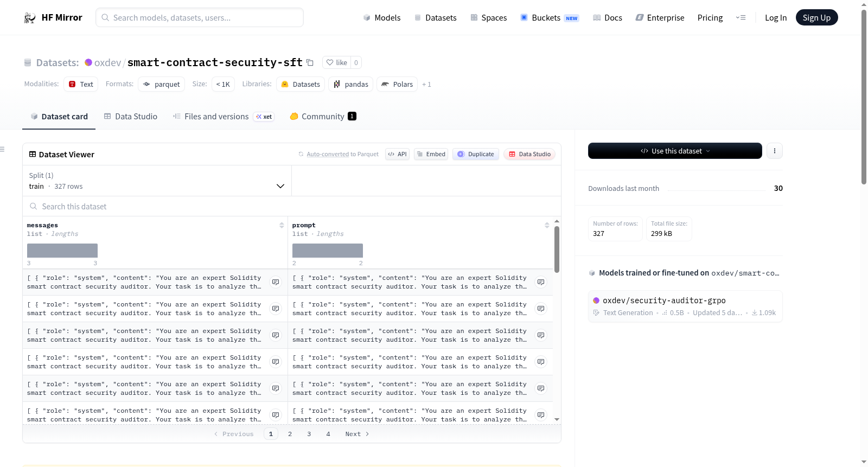The width and height of the screenshot is (868, 467).
Task: Click the Sign Up button
Action: 816,18
